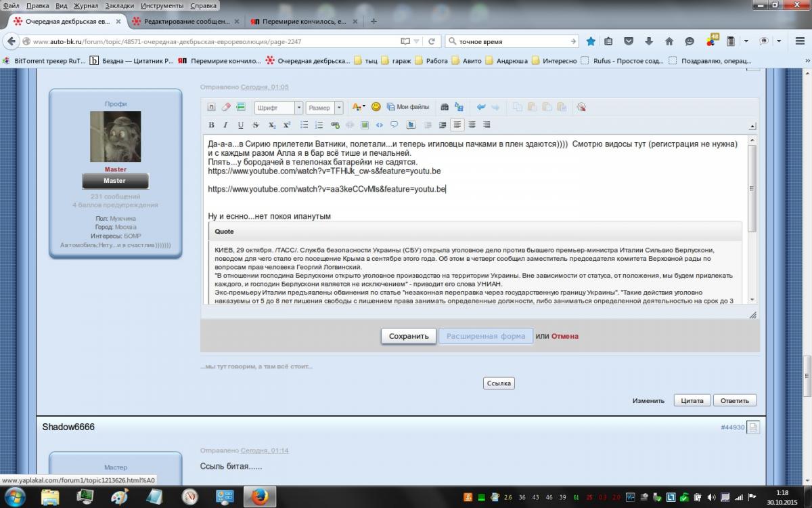Insert a numbered list
This screenshot has width=812, height=508.
pyautogui.click(x=319, y=125)
